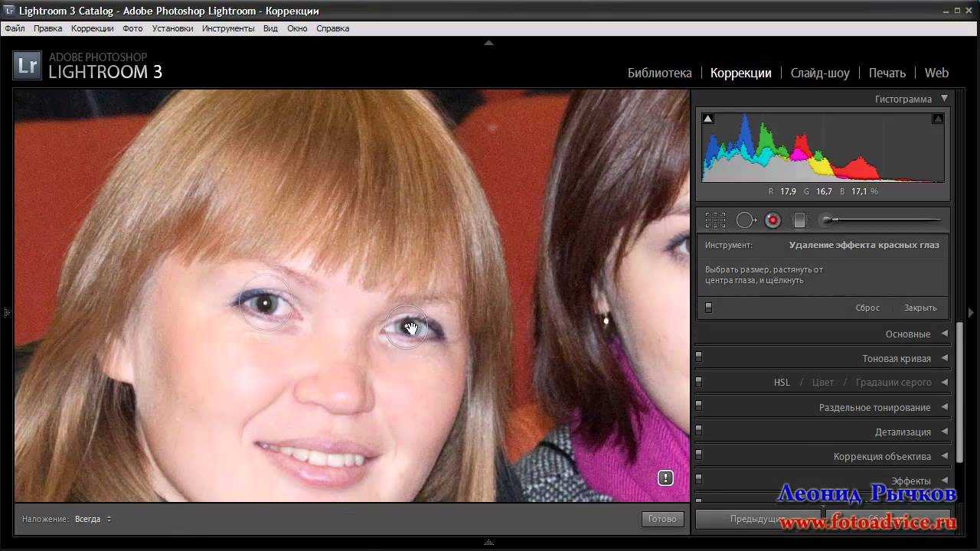Screen dimensions: 980x551
Task: Select the Red Eye Correction tool icon
Action: tap(773, 220)
